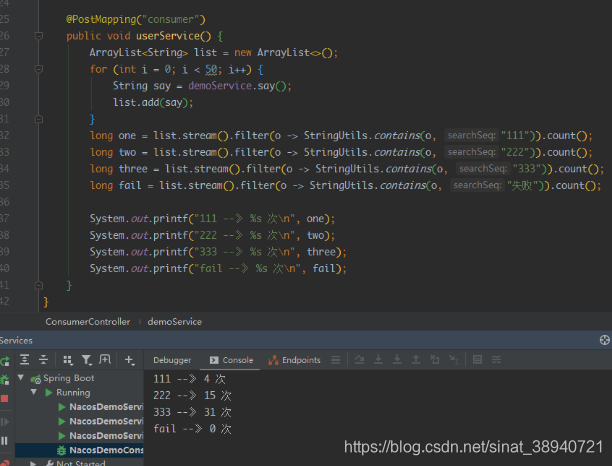Open the Filter icon in the Services toolbar
The width and height of the screenshot is (612, 466).
tap(86, 360)
